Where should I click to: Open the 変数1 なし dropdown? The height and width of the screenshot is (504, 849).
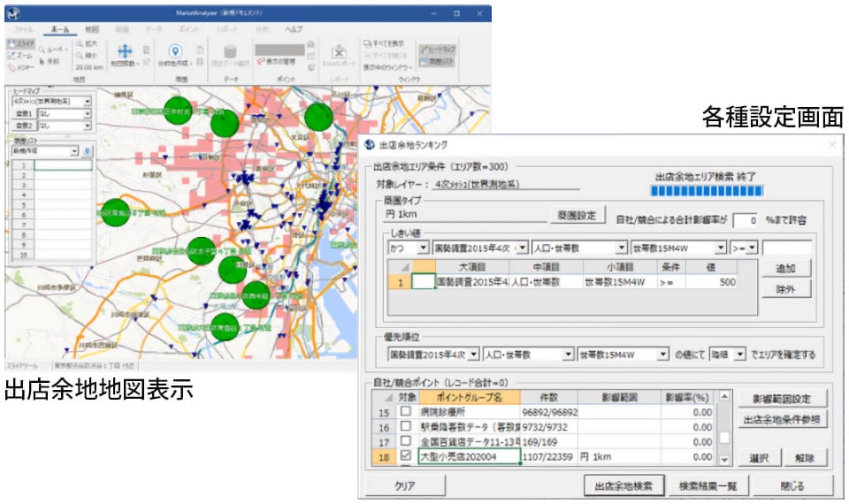pyautogui.click(x=88, y=114)
